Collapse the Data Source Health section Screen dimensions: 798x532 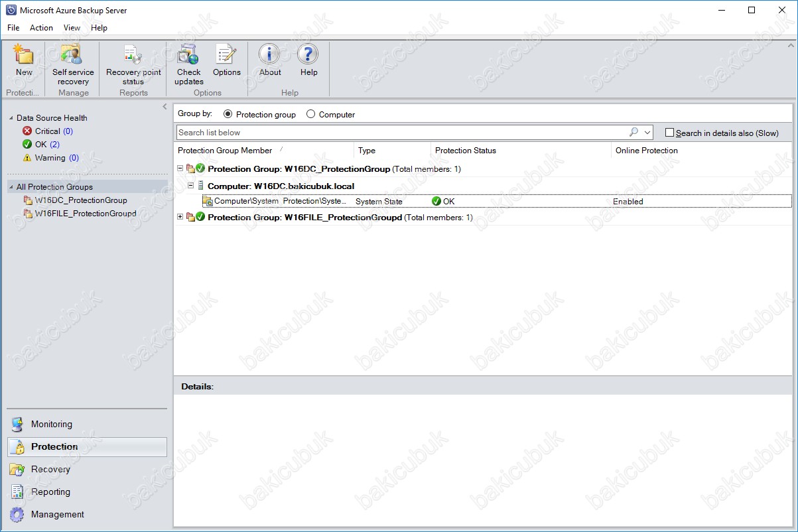[x=11, y=118]
